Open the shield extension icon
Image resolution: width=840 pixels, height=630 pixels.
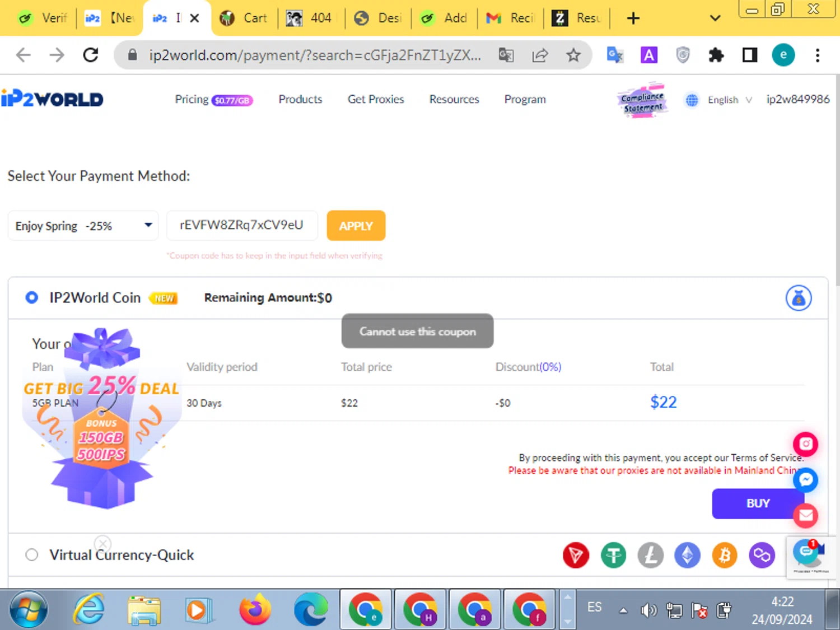coord(683,55)
